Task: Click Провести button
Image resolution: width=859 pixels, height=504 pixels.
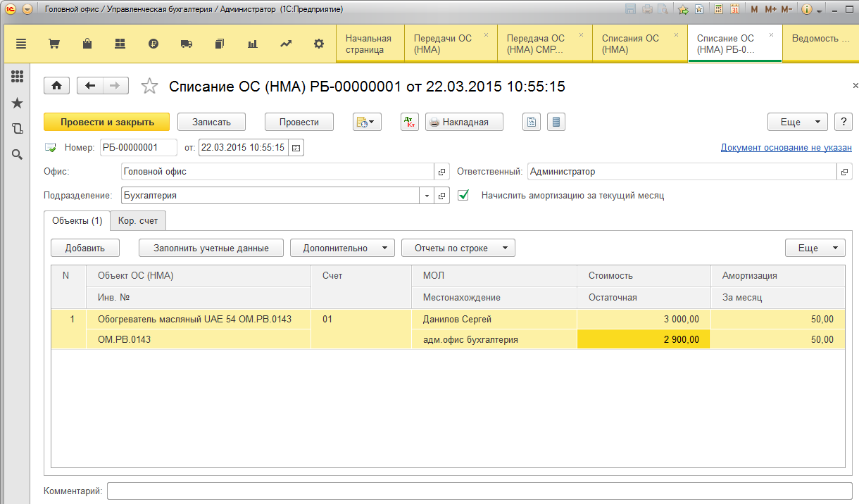Action: tap(299, 122)
